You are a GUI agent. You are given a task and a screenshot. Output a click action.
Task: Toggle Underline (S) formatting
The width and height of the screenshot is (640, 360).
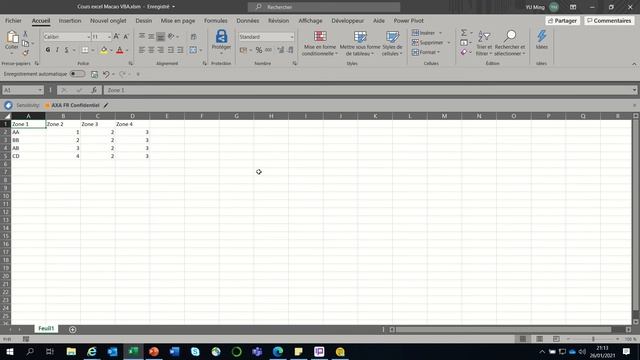pos(67,50)
